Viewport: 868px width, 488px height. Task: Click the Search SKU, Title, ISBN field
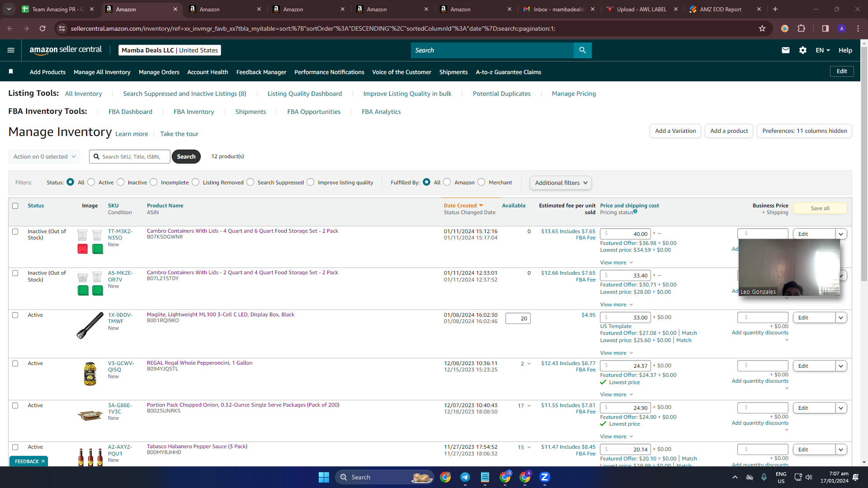pyautogui.click(x=130, y=156)
